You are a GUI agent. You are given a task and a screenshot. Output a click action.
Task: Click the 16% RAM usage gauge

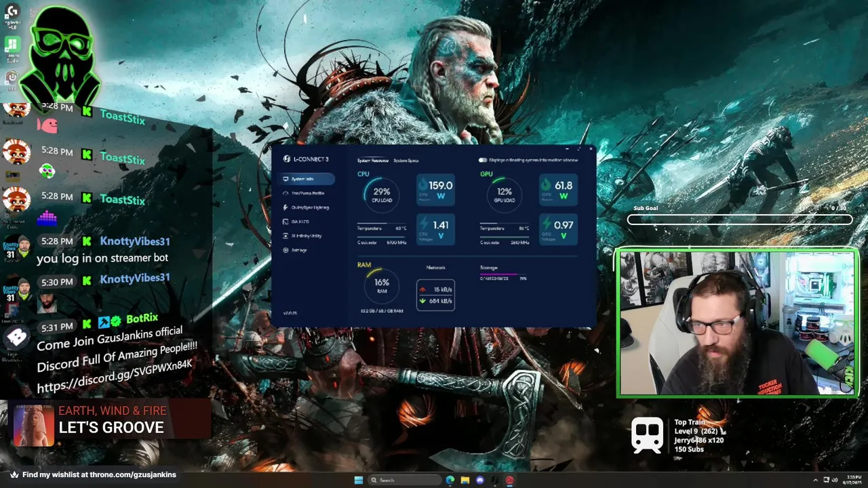381,285
